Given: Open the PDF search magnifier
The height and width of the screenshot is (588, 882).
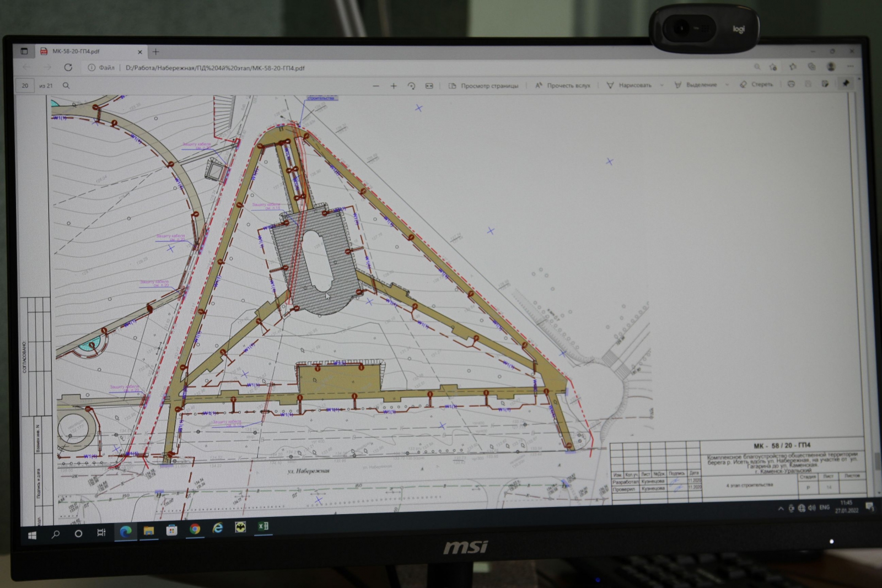Looking at the screenshot, I should [66, 85].
